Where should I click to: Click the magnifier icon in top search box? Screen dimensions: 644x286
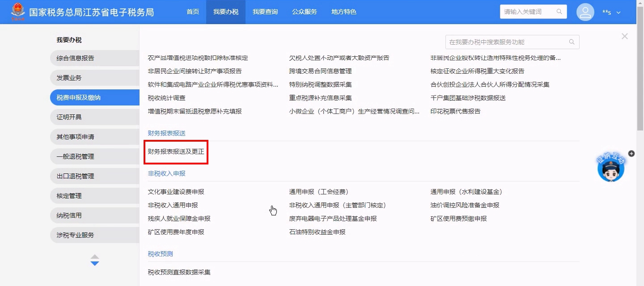(x=559, y=12)
